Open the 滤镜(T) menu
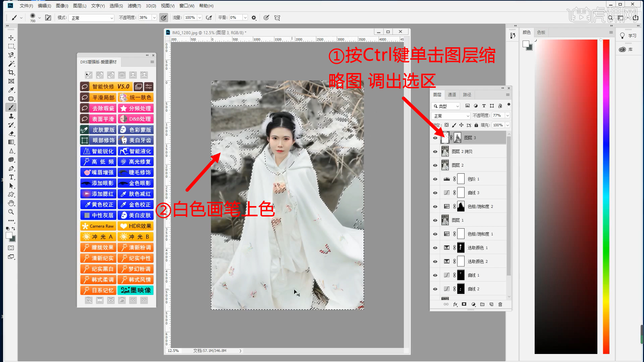Viewport: 644px width, 362px height. (x=134, y=6)
